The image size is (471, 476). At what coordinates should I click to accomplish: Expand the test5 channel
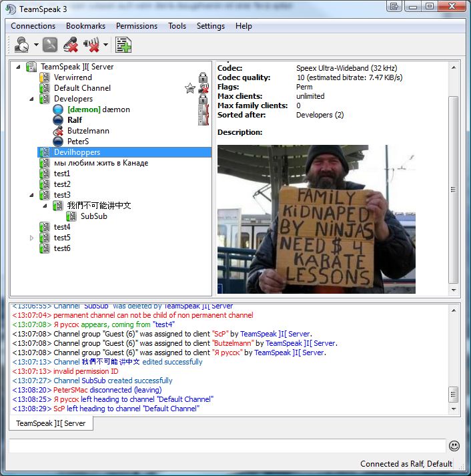(x=31, y=238)
